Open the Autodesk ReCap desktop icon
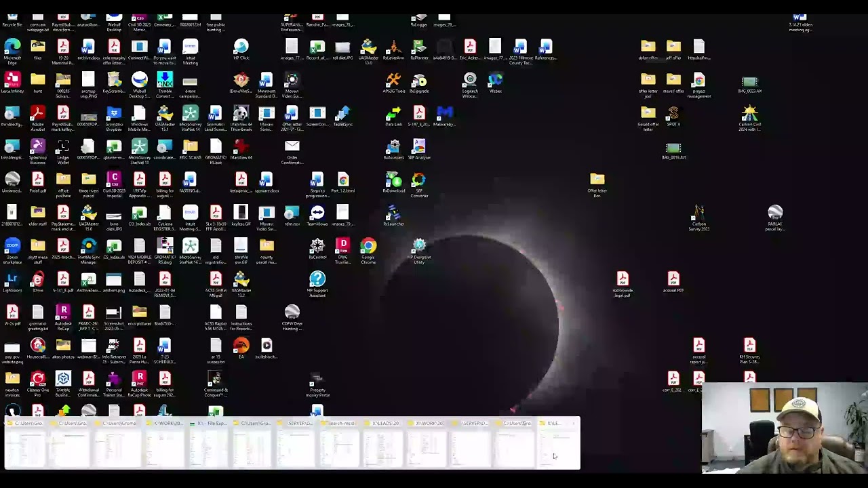 (63, 313)
